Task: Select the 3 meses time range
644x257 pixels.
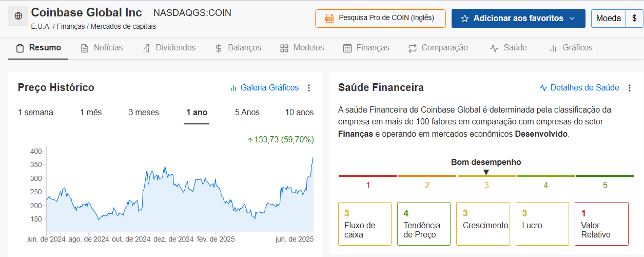Action: (x=144, y=112)
